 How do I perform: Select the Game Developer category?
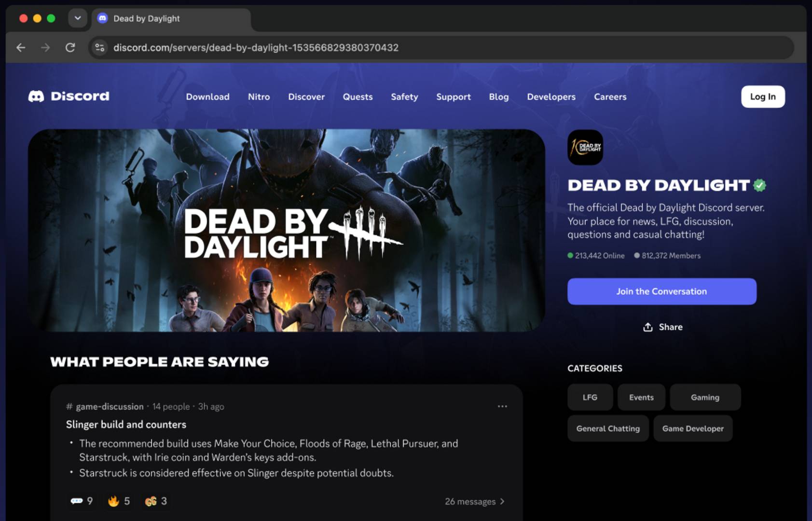(x=693, y=428)
